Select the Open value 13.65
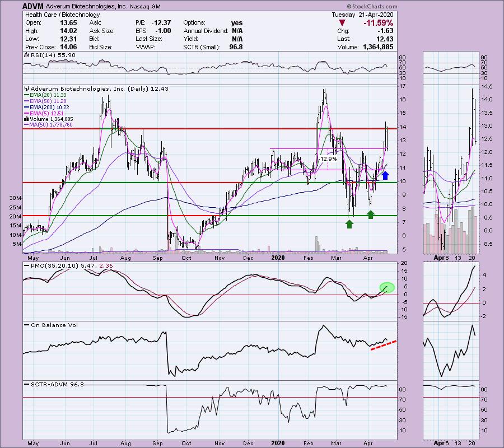The image size is (504, 448). pyautogui.click(x=68, y=23)
